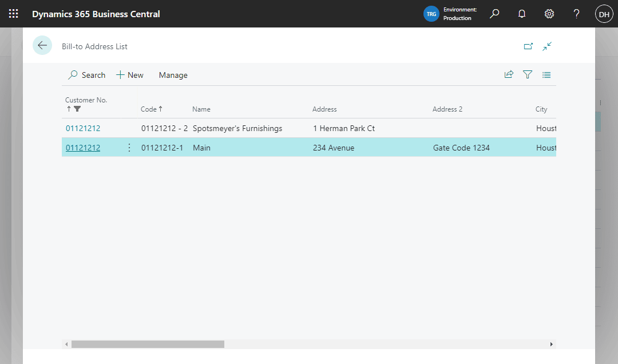Select the City cell in Main row
The image size is (618, 364).
coord(546,148)
